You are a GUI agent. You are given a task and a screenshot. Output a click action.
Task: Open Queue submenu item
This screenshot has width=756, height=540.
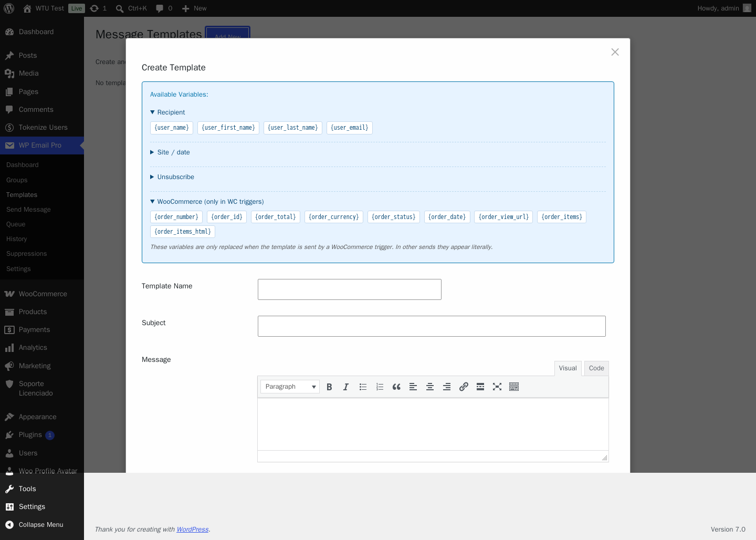tap(42, 224)
